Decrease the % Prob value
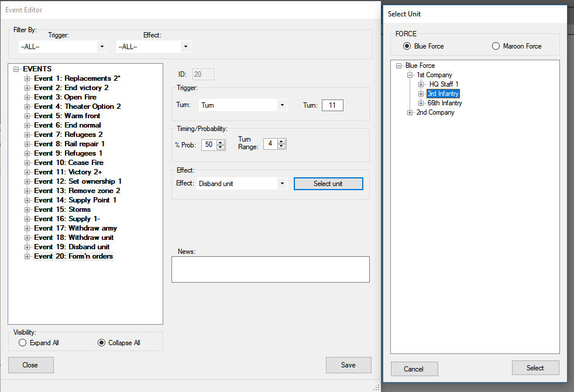 pos(221,147)
